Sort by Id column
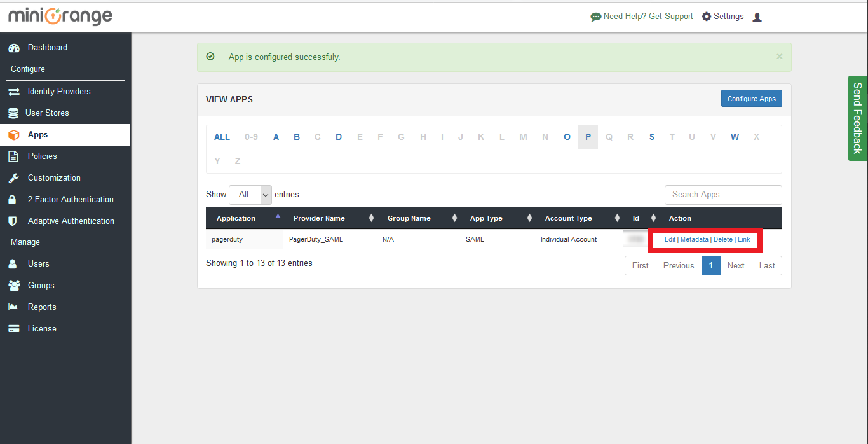Screen dimensions: 868x444 click(641, 218)
